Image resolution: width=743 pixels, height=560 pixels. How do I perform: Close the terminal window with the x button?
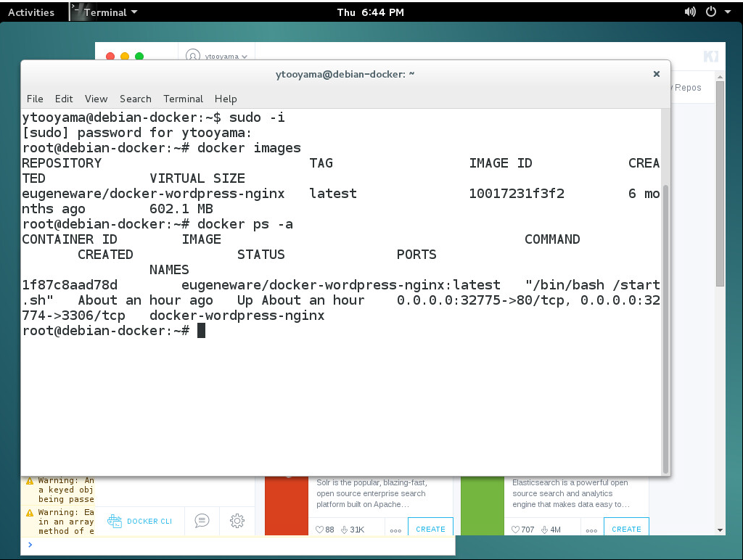656,74
